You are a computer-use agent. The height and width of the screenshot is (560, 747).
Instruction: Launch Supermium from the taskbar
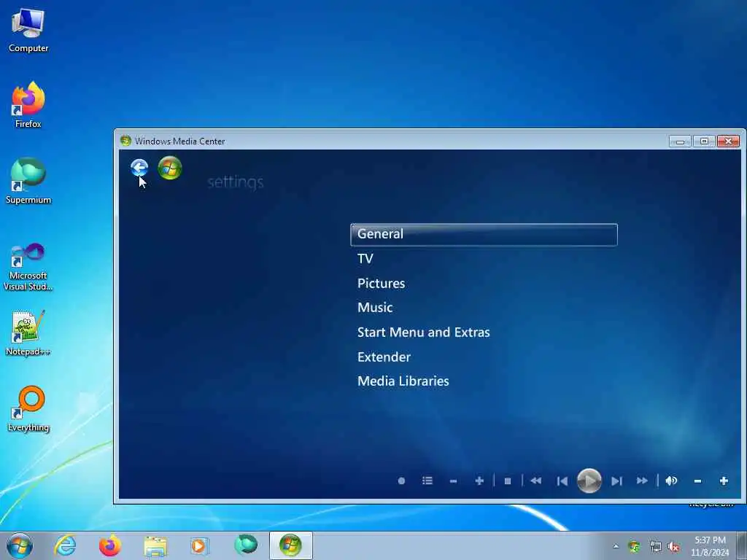coord(246,545)
